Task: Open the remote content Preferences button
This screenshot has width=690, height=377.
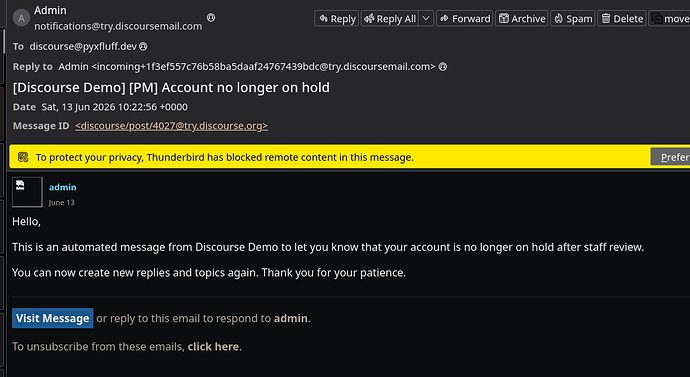Action: click(x=670, y=157)
